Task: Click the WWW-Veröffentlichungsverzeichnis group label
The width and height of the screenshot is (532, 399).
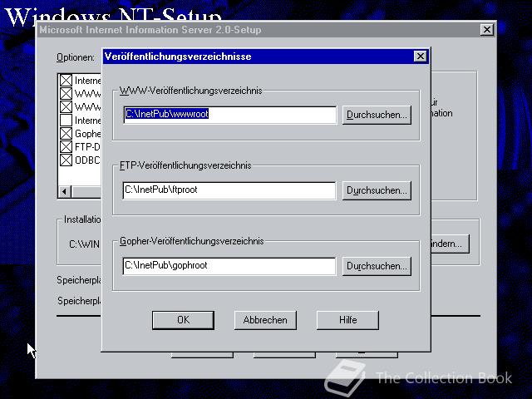Action: [x=190, y=91]
